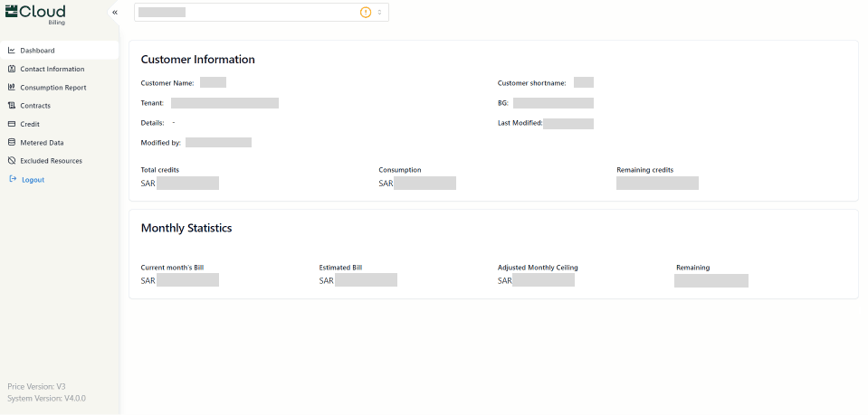Click the Remaining credits value
The image size is (868, 415).
657,184
